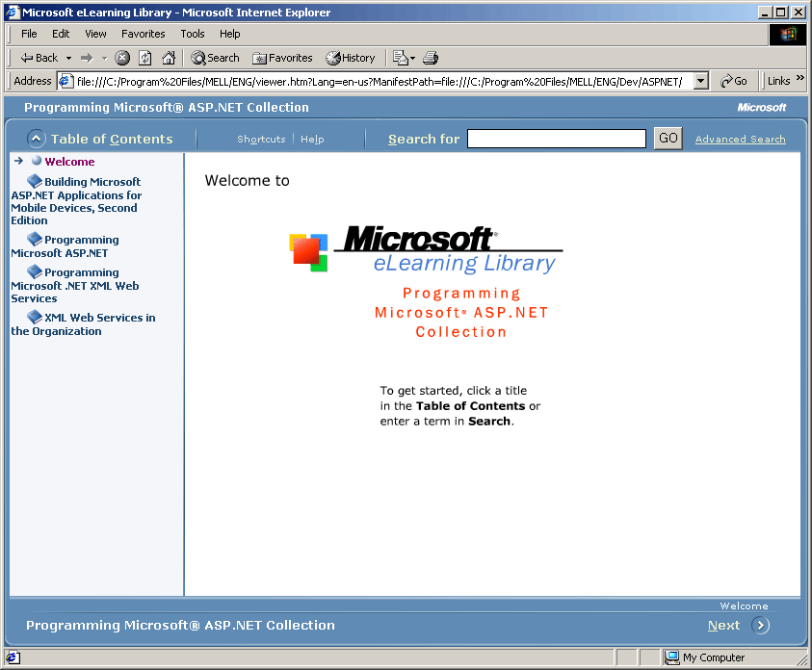Image resolution: width=812 pixels, height=670 pixels.
Task: Open the Edit button dropdown arrow
Action: pos(412,58)
